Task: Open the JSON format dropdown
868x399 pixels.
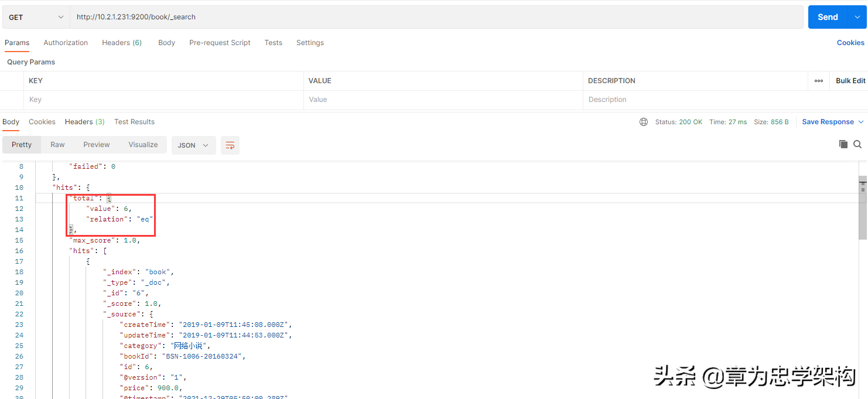Action: 193,145
